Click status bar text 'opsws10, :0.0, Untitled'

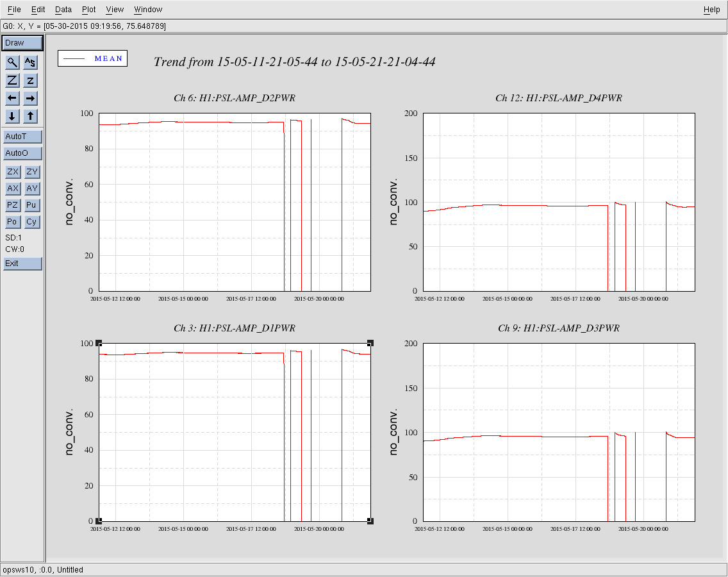point(43,570)
